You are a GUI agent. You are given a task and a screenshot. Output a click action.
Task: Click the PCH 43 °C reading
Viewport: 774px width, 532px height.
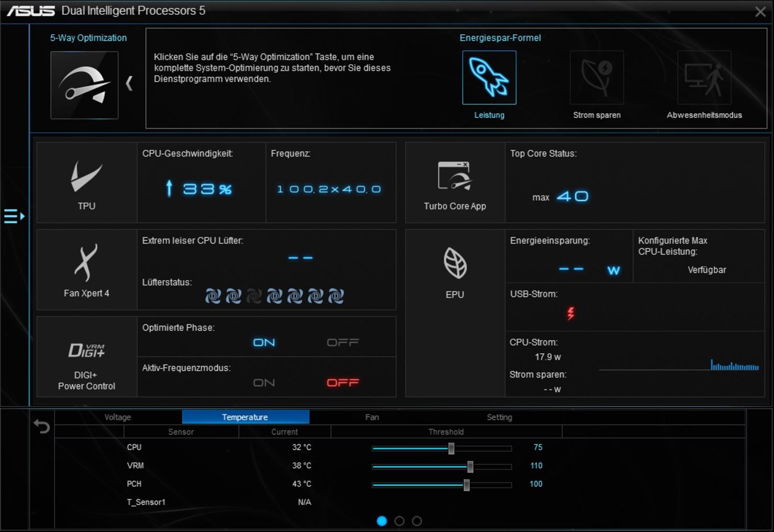point(302,484)
